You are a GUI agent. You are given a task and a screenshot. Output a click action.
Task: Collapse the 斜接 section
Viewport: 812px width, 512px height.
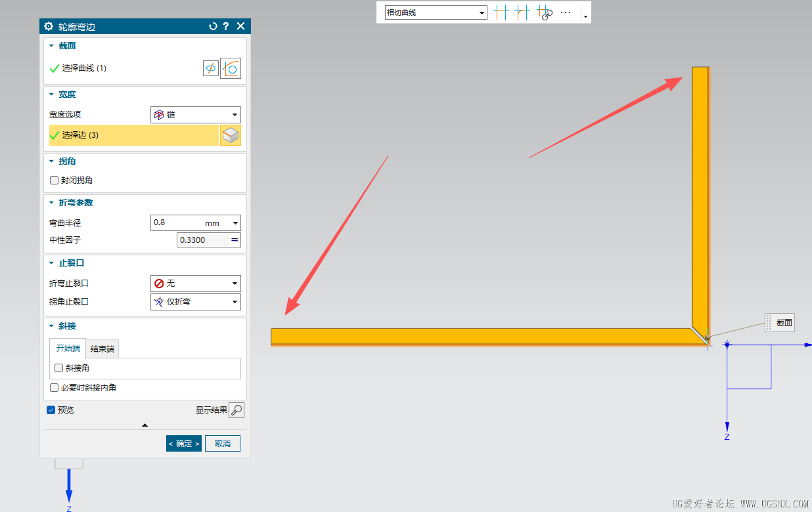coord(51,326)
